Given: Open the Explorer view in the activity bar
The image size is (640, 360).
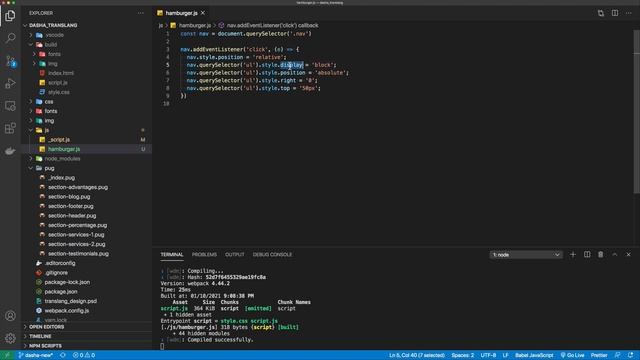Looking at the screenshot, I should (10, 16).
